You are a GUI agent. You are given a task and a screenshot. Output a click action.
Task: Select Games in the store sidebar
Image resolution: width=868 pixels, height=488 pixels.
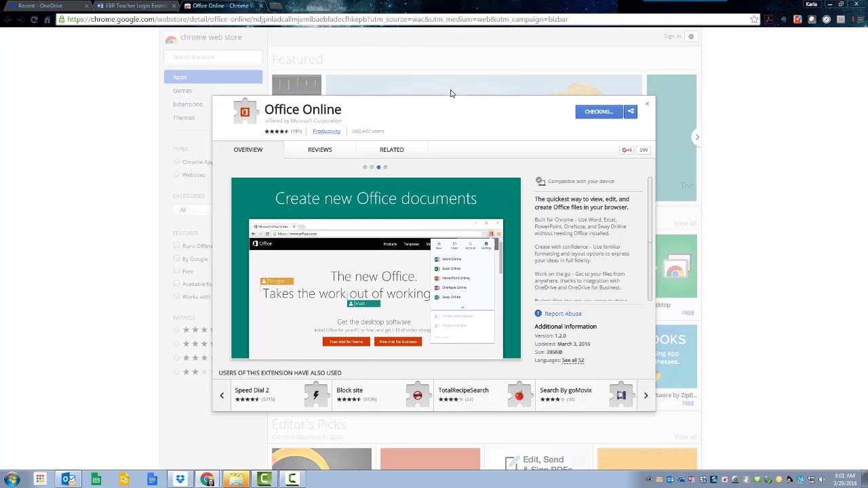[182, 91]
